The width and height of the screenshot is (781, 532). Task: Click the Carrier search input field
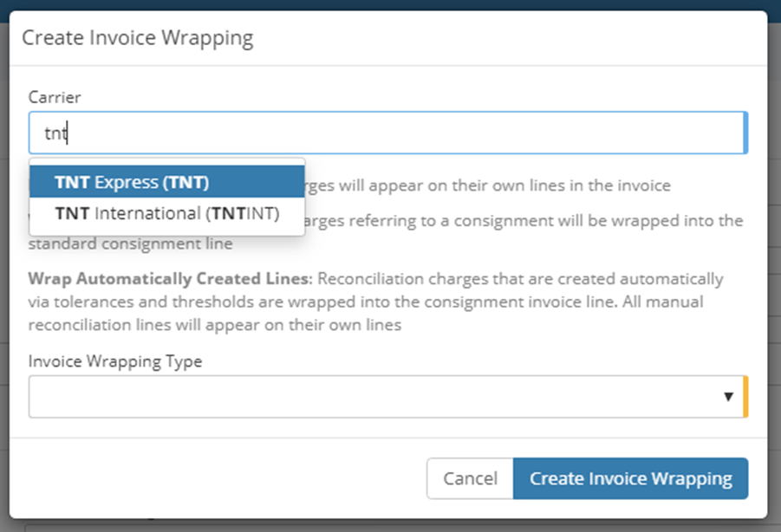tap(388, 133)
